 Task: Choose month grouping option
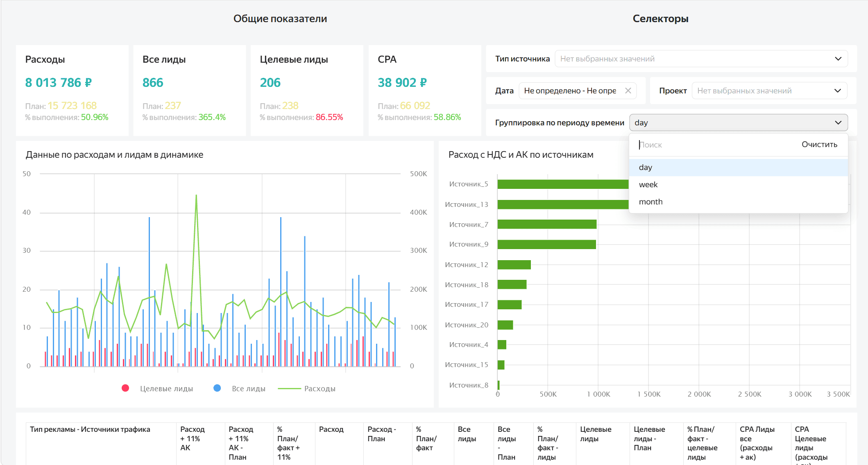(x=650, y=202)
